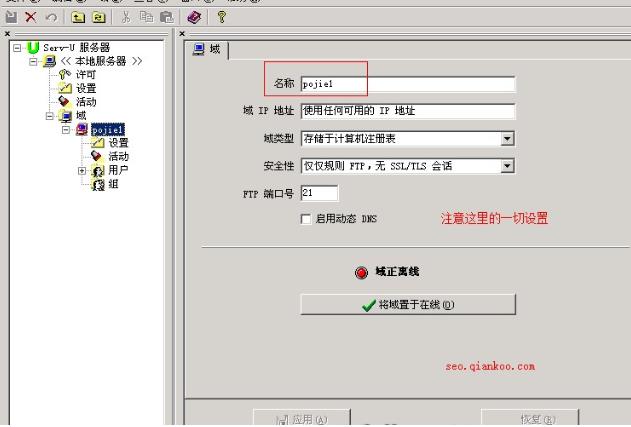
Task: Click the 名称 field containing pojie1
Action: pos(408,84)
